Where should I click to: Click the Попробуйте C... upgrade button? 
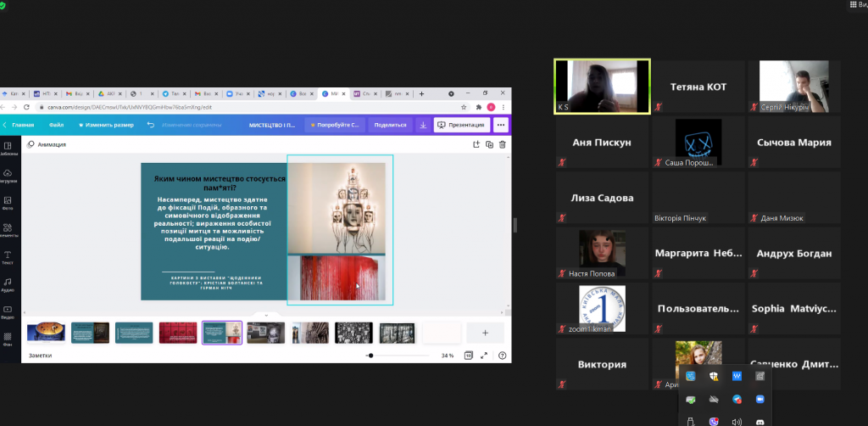(334, 125)
